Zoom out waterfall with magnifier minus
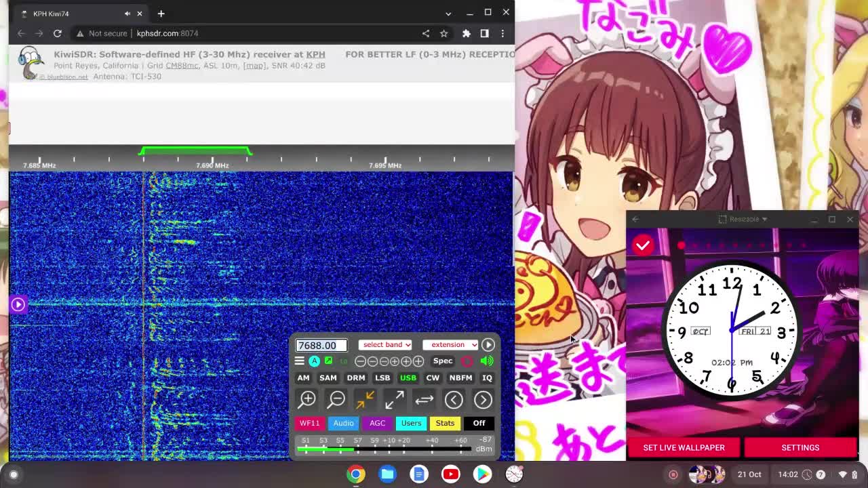The image size is (868, 488). point(336,400)
